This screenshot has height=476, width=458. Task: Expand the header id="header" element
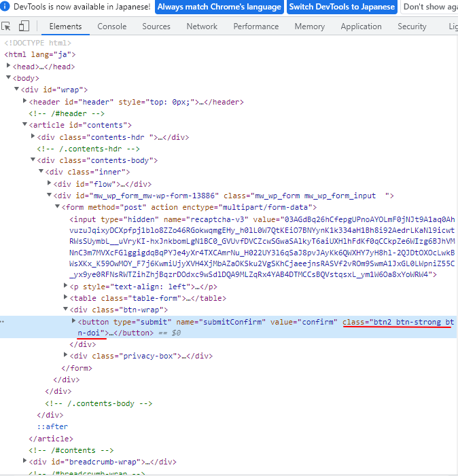[24, 102]
